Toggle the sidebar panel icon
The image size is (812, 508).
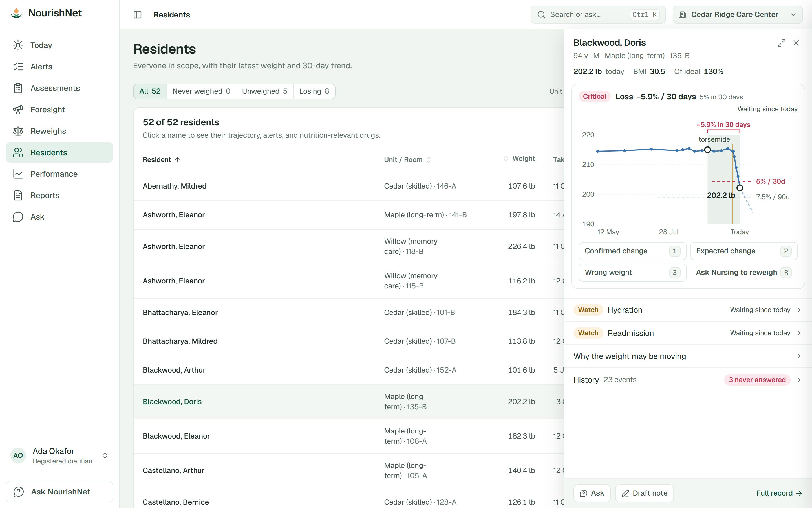[x=138, y=14]
